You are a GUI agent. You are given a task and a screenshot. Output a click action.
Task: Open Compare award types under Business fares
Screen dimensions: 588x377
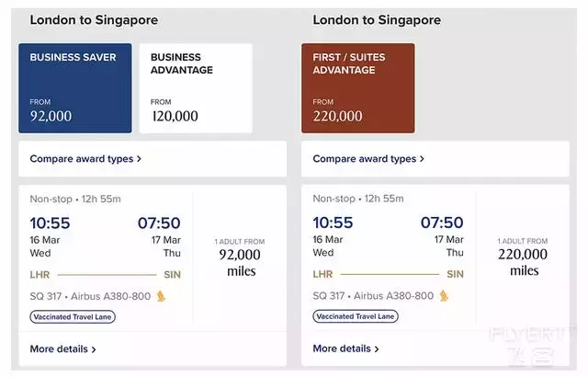[85, 159]
